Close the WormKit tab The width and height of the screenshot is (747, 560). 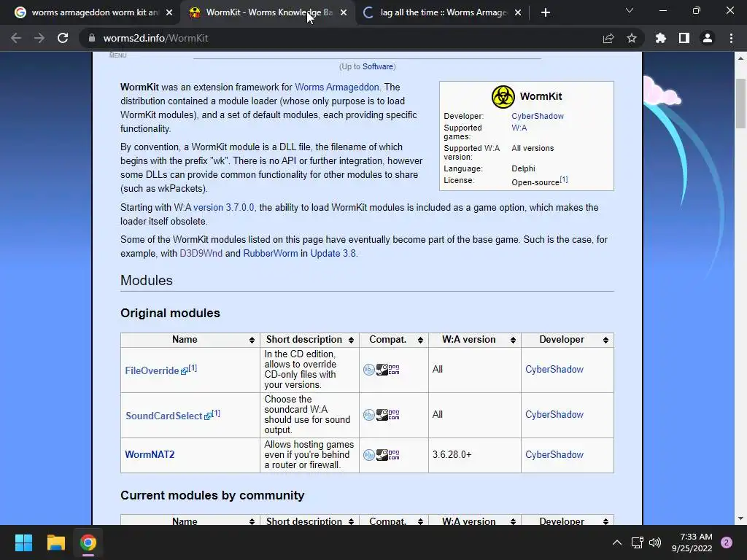344,12
